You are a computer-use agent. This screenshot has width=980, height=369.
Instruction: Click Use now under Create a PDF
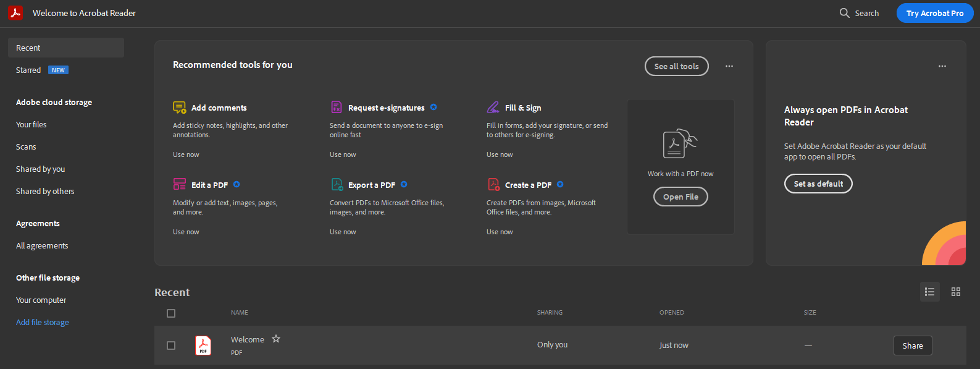(500, 232)
